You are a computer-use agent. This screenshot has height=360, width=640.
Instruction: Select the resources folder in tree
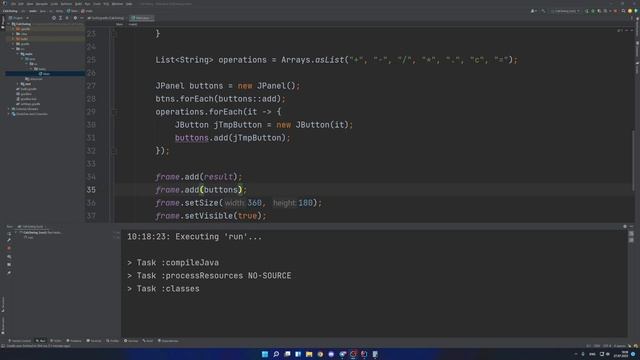[x=33, y=79]
